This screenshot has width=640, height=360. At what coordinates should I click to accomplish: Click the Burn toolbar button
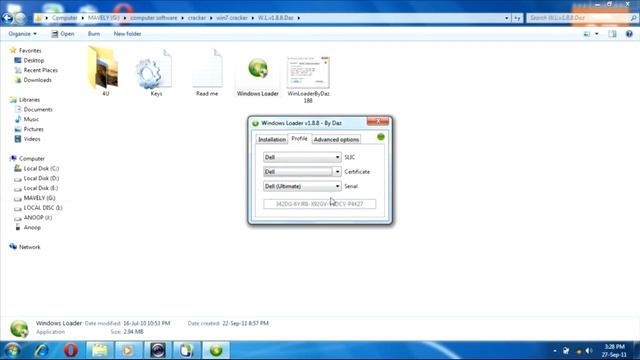point(94,34)
